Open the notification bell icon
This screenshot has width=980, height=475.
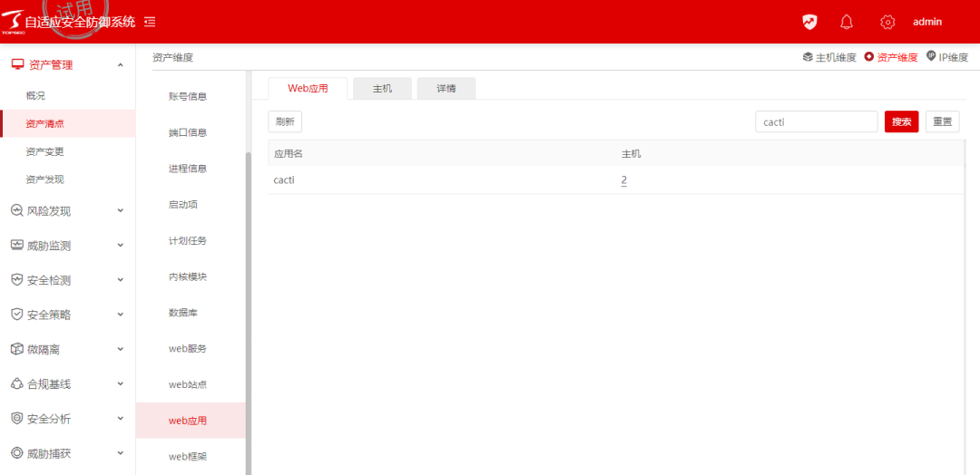(847, 22)
